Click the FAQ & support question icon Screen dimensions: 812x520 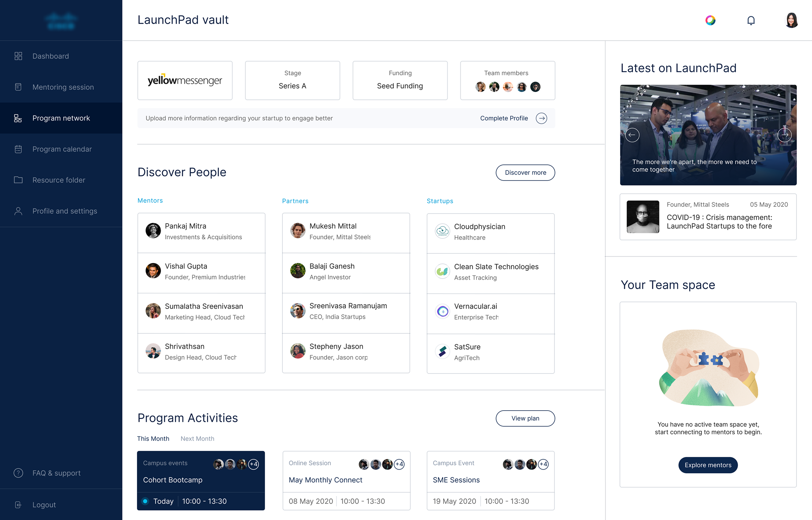pyautogui.click(x=18, y=473)
